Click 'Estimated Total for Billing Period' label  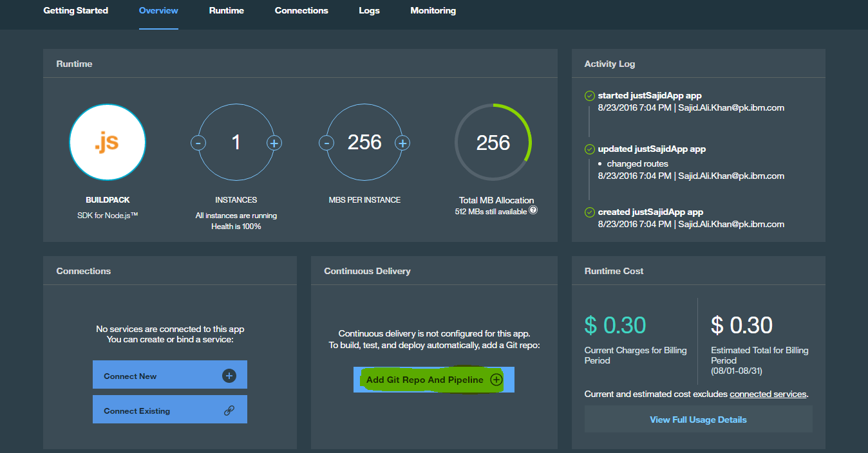[760, 355]
